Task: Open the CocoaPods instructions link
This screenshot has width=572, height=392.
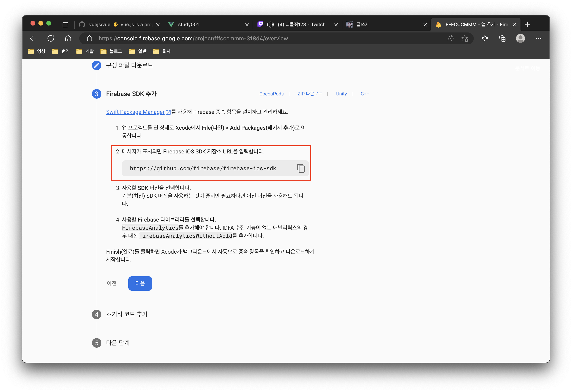Action: click(271, 94)
